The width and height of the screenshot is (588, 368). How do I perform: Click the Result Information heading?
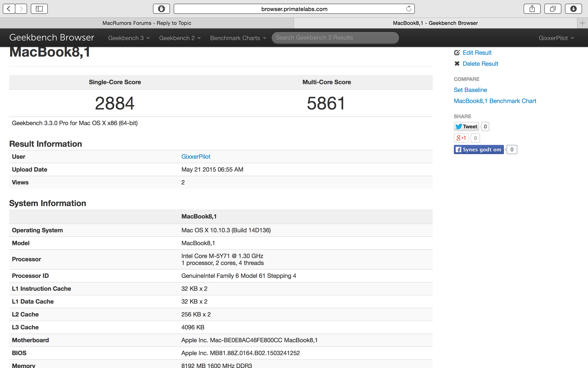pyautogui.click(x=45, y=144)
